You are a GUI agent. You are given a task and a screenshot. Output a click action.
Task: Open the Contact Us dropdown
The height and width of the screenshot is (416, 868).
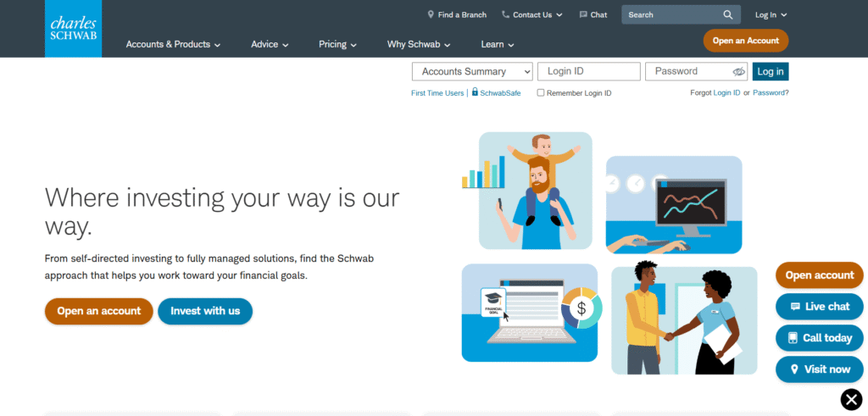pyautogui.click(x=532, y=15)
